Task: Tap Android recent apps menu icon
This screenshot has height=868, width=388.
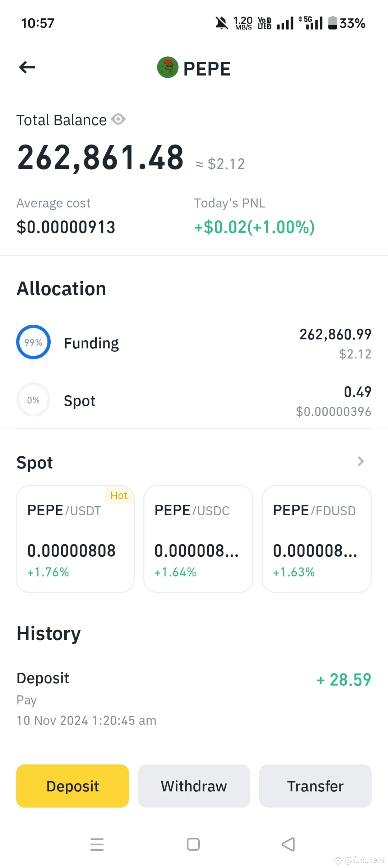Action: click(97, 844)
